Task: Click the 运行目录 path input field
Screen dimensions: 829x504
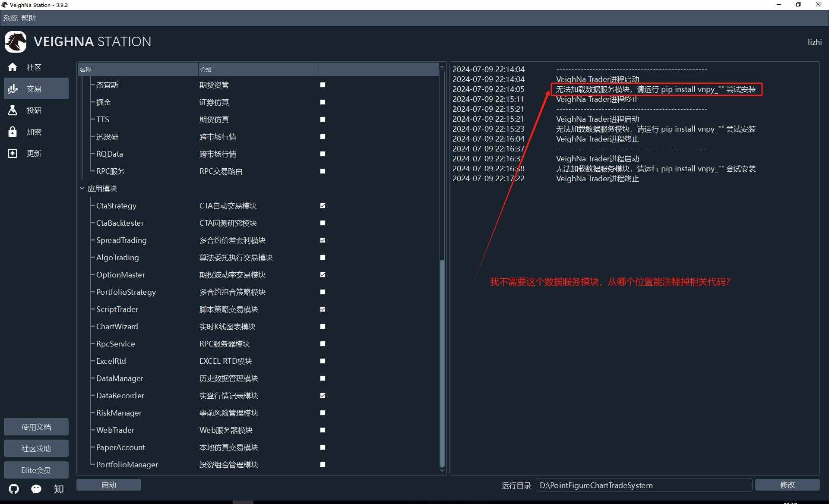Action: (644, 485)
